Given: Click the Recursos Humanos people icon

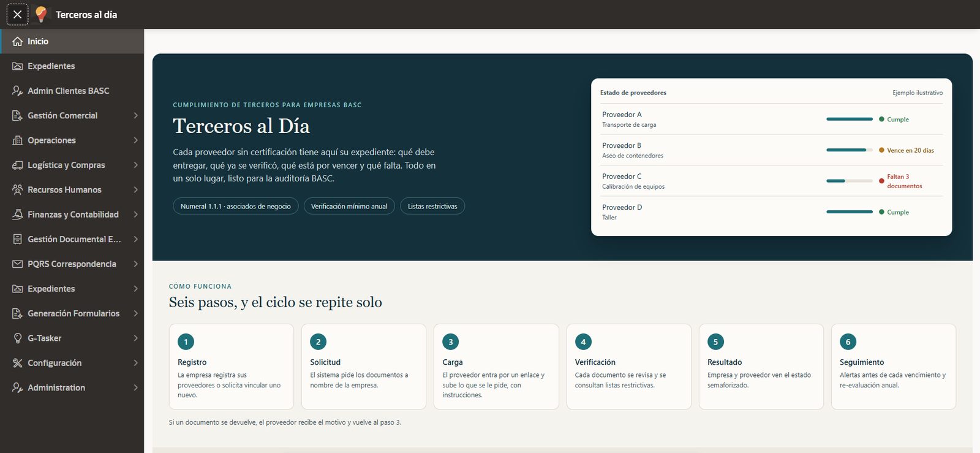Looking at the screenshot, I should click(x=18, y=189).
